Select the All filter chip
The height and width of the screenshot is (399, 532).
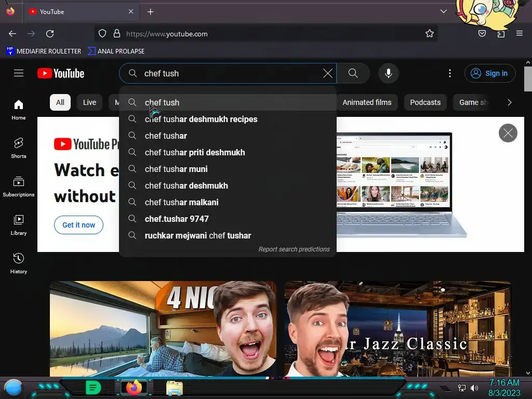point(60,102)
